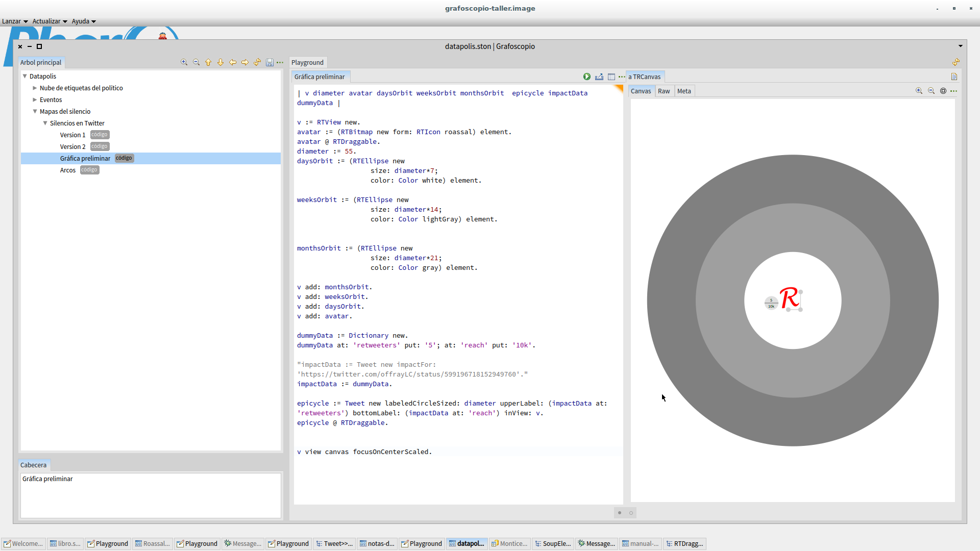Image resolution: width=980 pixels, height=551 pixels.
Task: Select Version 2 in the tree
Action: point(73,146)
